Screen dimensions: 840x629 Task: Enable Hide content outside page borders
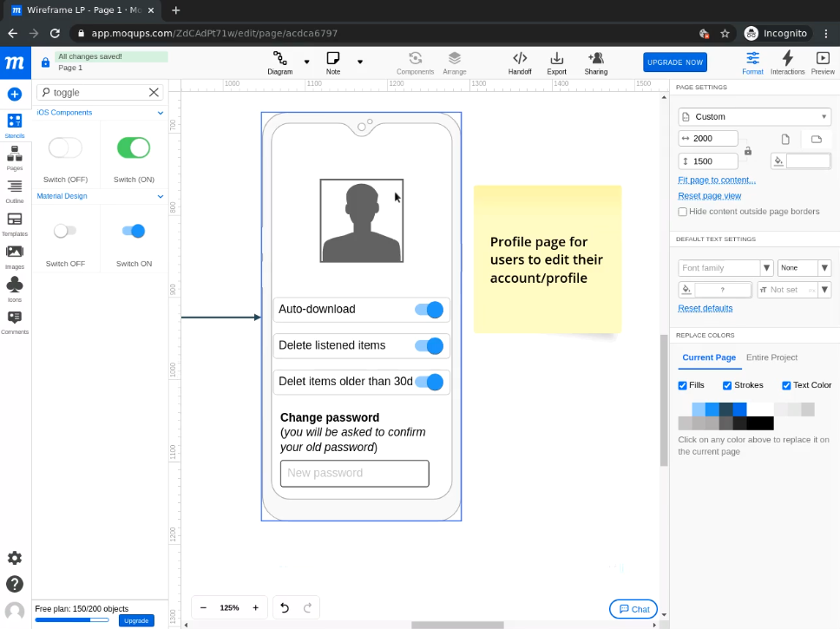click(x=683, y=212)
